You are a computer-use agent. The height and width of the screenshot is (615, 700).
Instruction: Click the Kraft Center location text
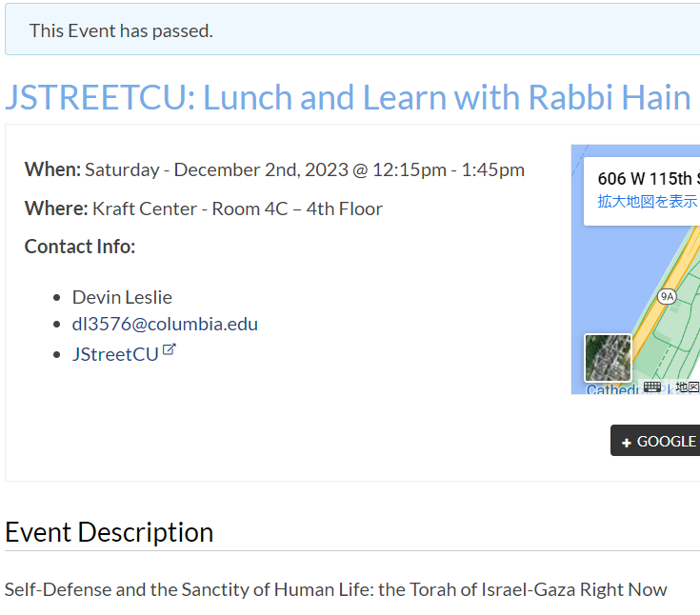tap(237, 208)
